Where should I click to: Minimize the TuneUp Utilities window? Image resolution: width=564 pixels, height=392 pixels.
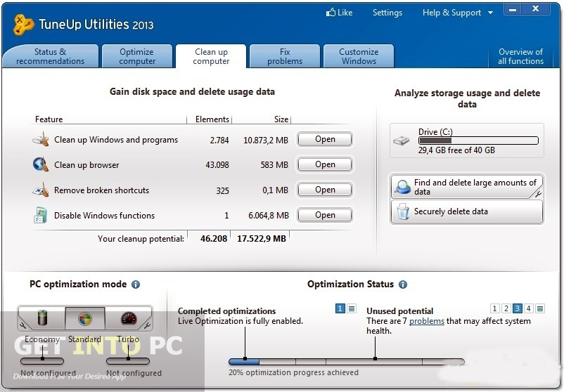(513, 10)
